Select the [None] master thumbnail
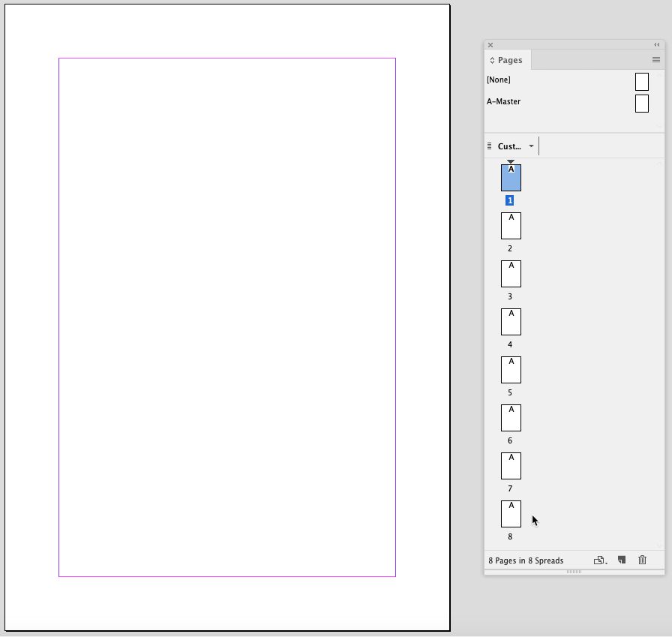The width and height of the screenshot is (672, 637). click(641, 82)
